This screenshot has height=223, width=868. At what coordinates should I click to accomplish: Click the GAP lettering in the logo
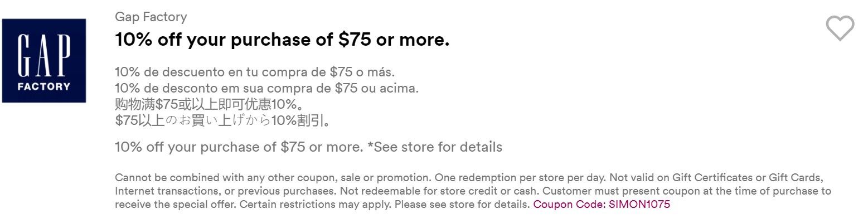(43, 56)
